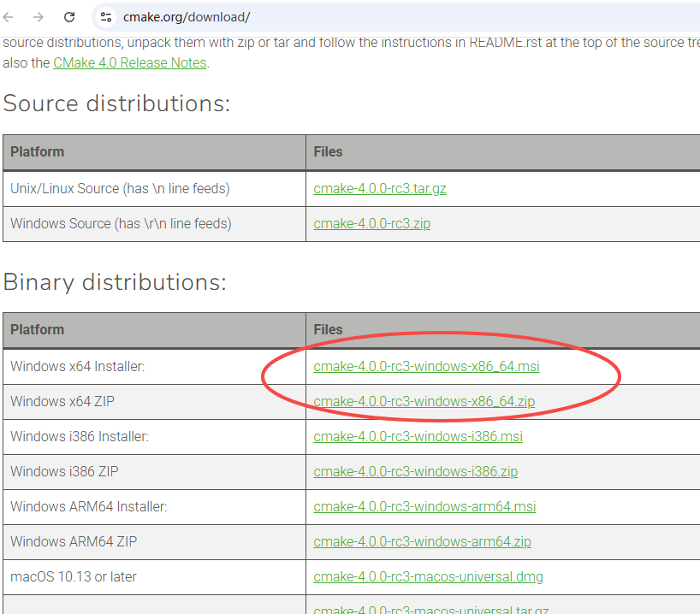Download cmake-4.0.0-rc3-windows-x86_64.zip

[424, 402]
